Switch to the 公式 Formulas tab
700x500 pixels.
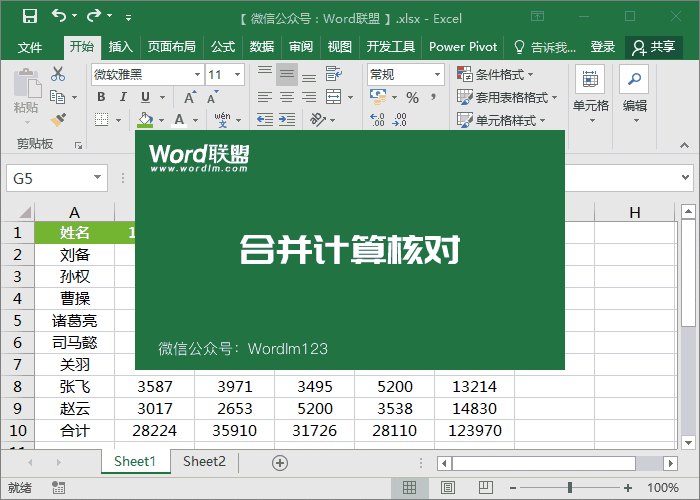click(x=223, y=46)
